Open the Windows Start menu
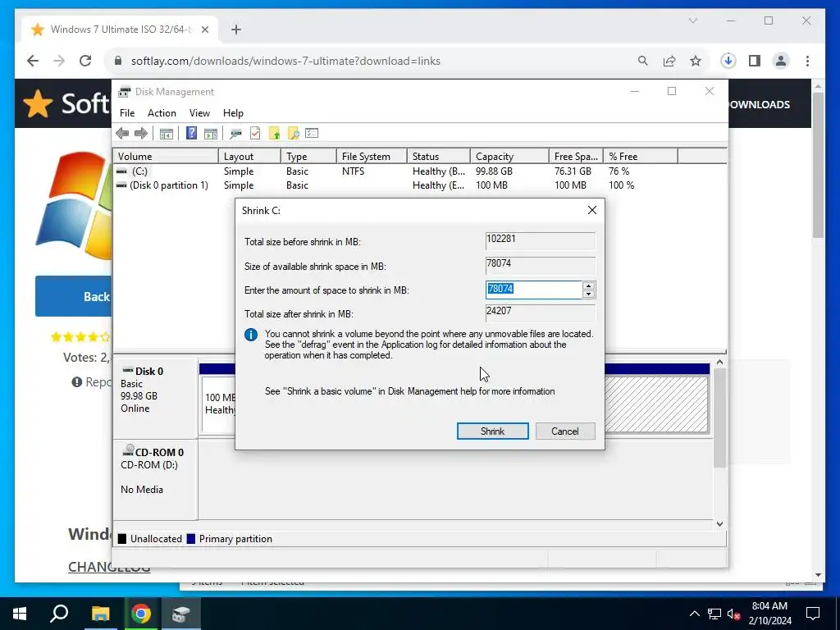Viewport: 840px width, 630px height. 20,614
